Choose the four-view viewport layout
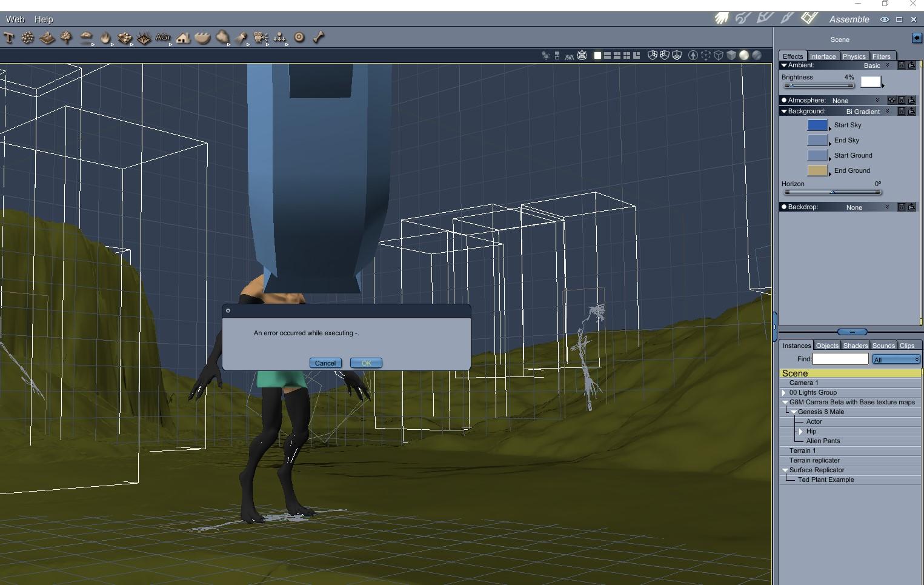Viewport: 924px width, 585px height. 627,55
